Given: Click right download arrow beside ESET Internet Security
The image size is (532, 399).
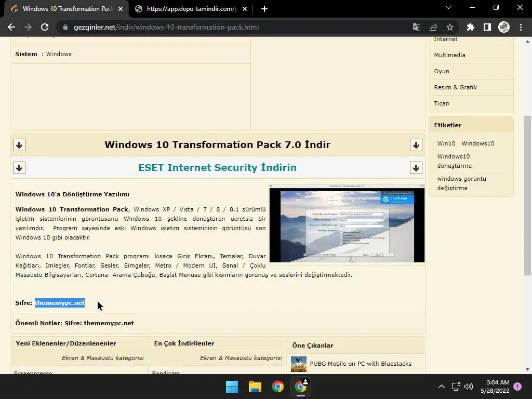Looking at the screenshot, I should (416, 168).
